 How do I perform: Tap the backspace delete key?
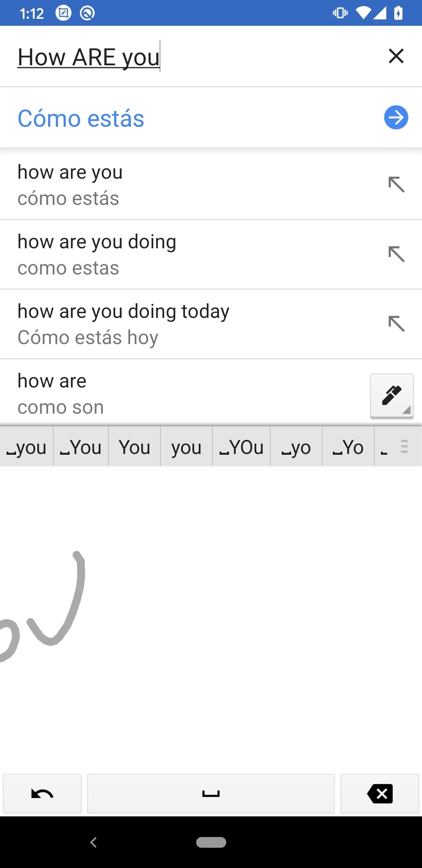coord(380,794)
